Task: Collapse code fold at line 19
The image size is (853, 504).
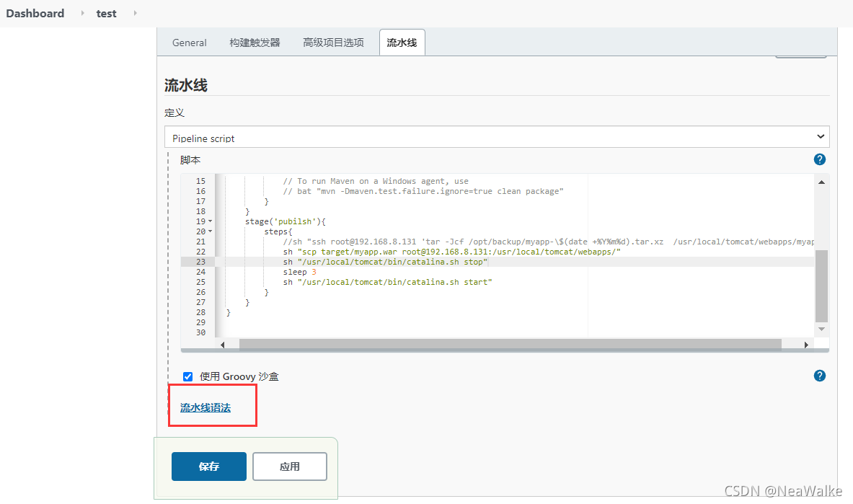Action: point(211,221)
